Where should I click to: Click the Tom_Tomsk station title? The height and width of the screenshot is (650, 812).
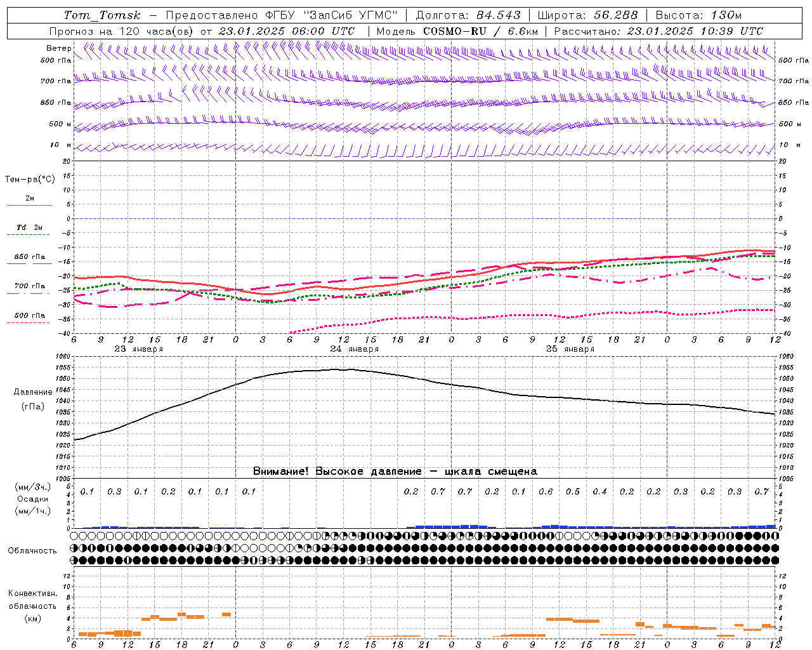[102, 15]
